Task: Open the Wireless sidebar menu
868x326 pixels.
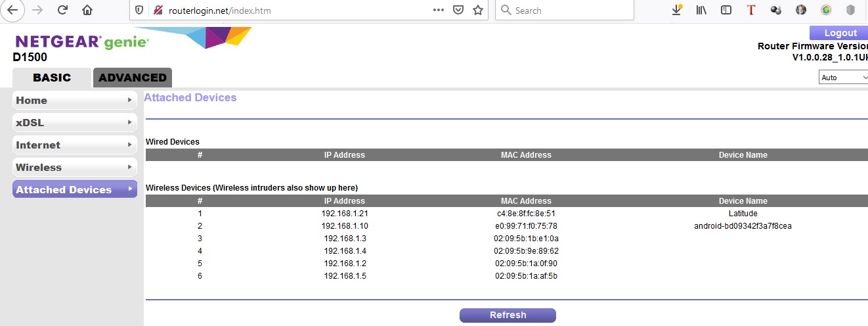Action: coord(75,167)
